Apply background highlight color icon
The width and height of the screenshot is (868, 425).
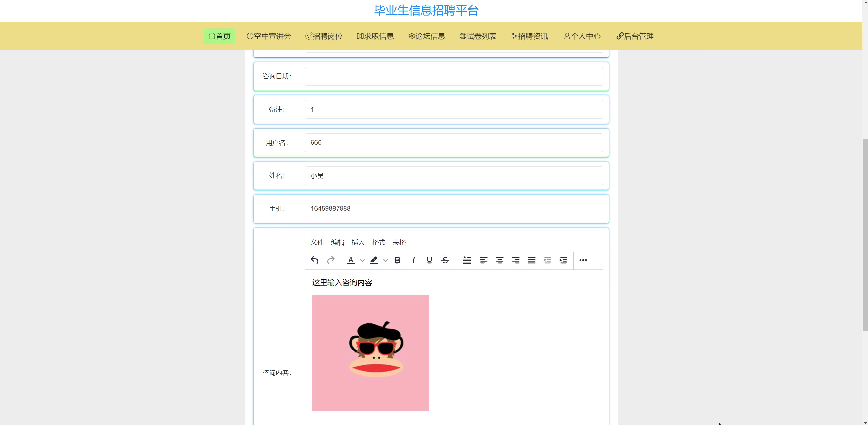pos(374,260)
